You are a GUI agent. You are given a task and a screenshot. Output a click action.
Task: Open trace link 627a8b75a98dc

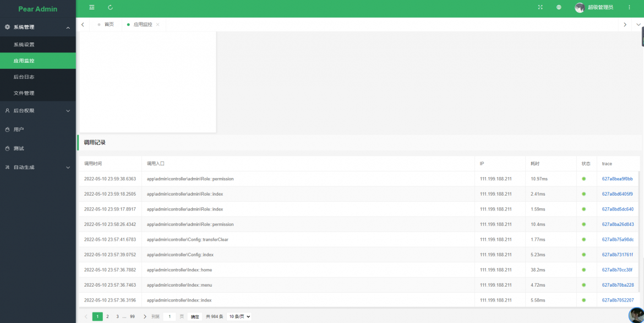(x=618, y=239)
